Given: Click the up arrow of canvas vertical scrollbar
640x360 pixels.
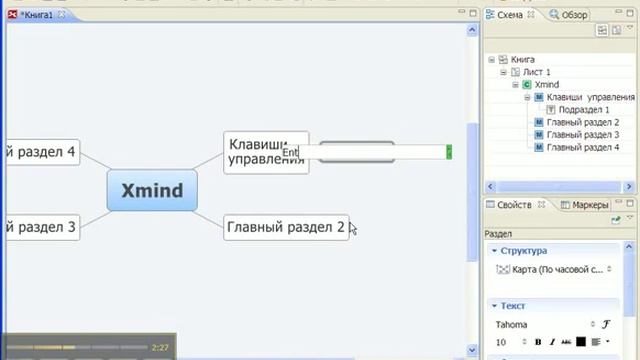Looking at the screenshot, I should point(472,30).
